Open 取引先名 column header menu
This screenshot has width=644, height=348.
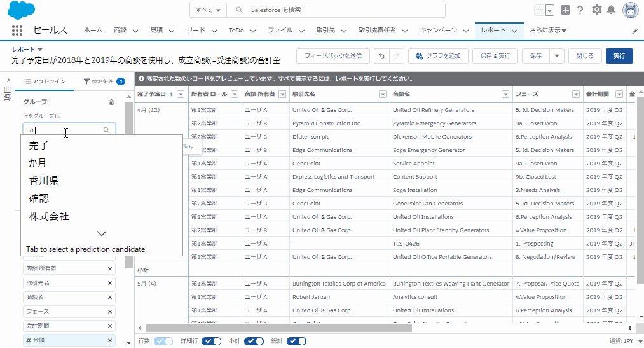click(x=382, y=95)
